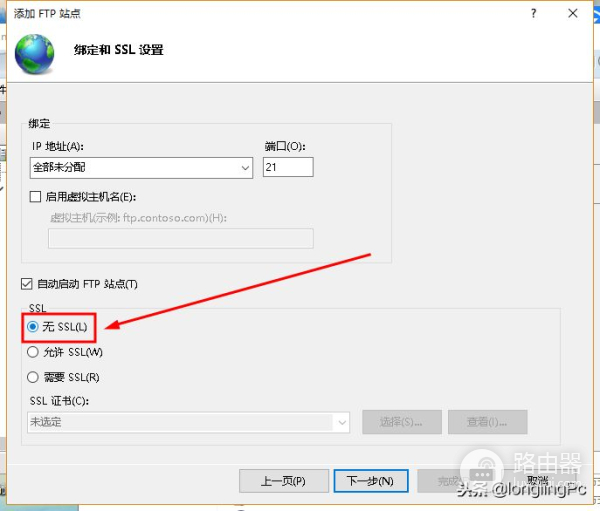Uncheck auto-start FTP site checkbox

26,284
